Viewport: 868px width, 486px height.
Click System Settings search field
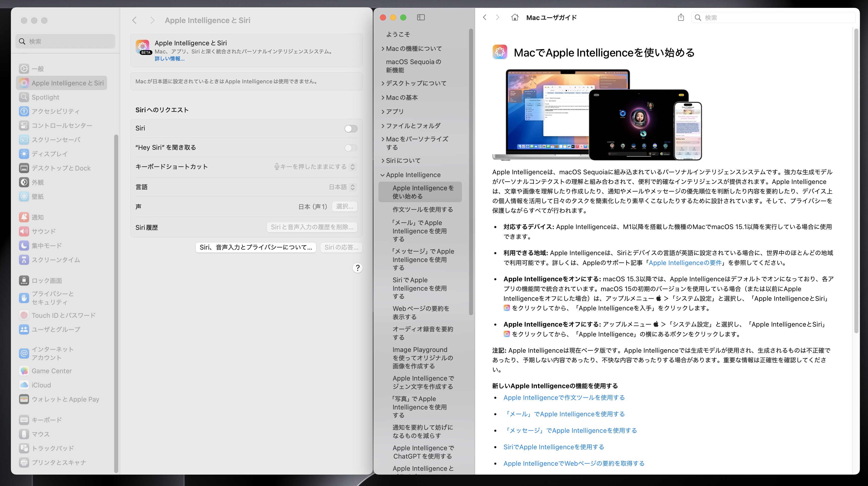tap(65, 42)
